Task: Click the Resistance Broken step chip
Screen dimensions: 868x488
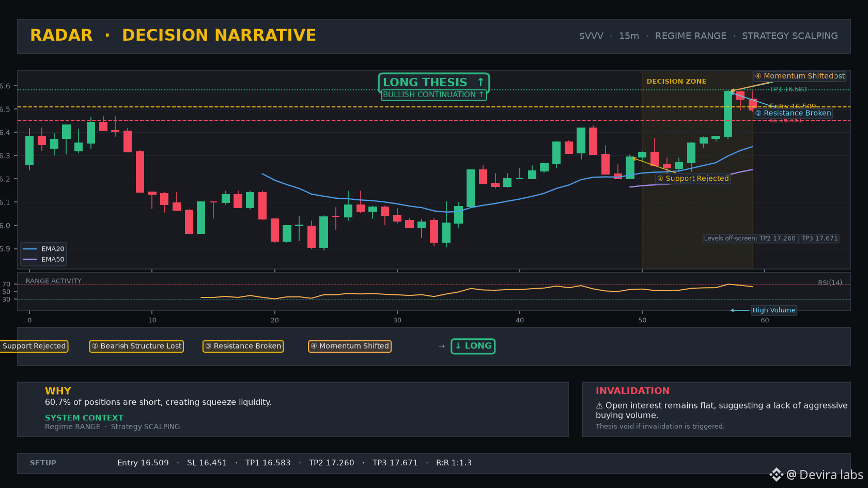Action: tap(243, 346)
